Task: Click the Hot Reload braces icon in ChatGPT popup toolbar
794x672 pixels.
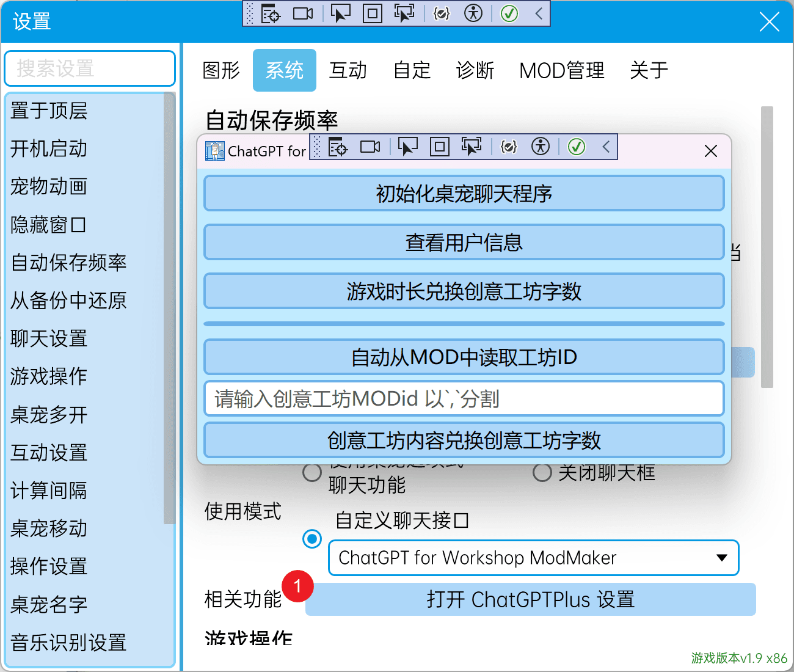Action: tap(509, 147)
